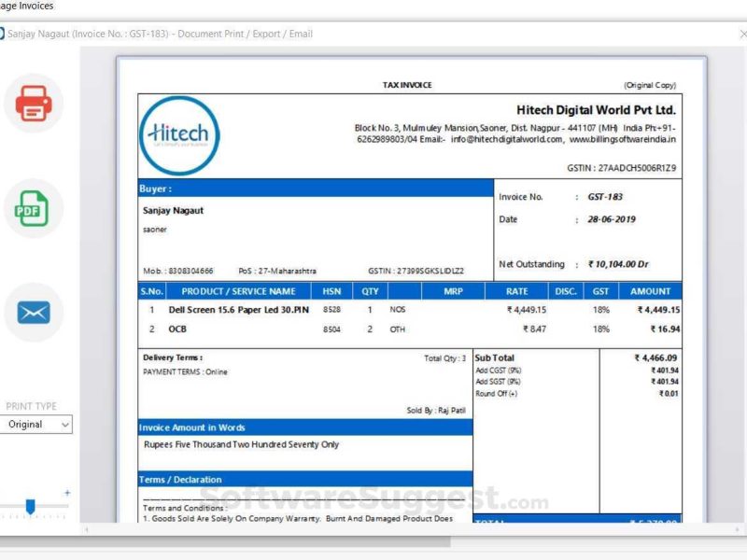This screenshot has height=560, width=747.
Task: Click the 18% GST value in the OCB row
Action: (x=601, y=329)
